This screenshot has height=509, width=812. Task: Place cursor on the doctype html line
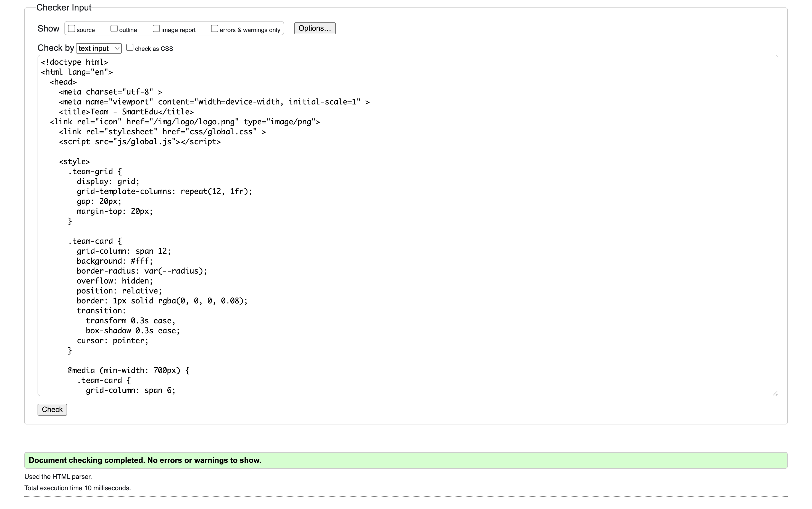click(x=74, y=62)
